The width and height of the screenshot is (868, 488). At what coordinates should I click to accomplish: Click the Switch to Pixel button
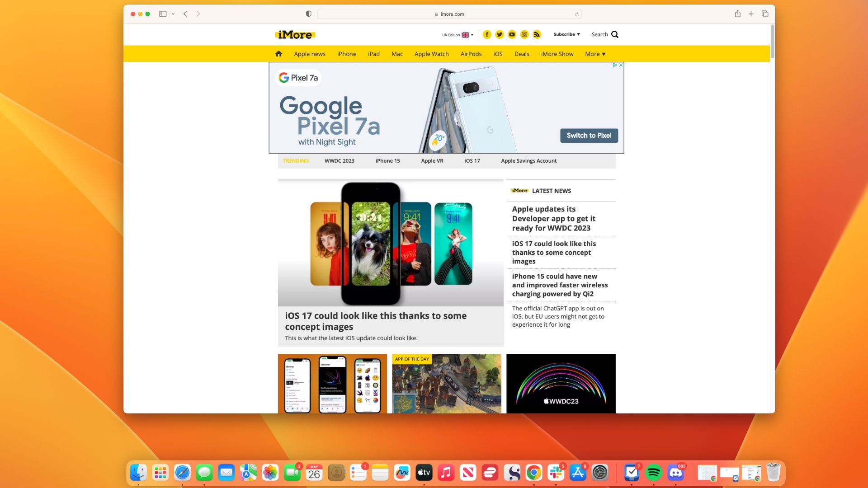pos(589,136)
